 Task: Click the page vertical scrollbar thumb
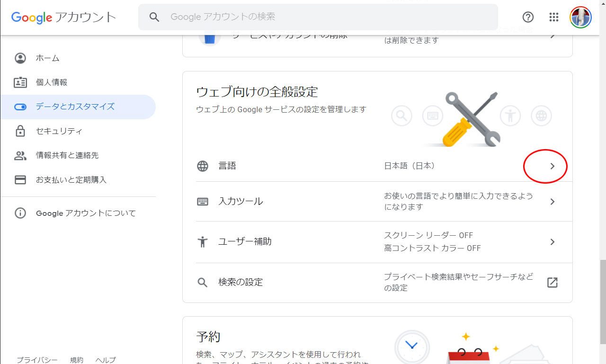(x=603, y=302)
